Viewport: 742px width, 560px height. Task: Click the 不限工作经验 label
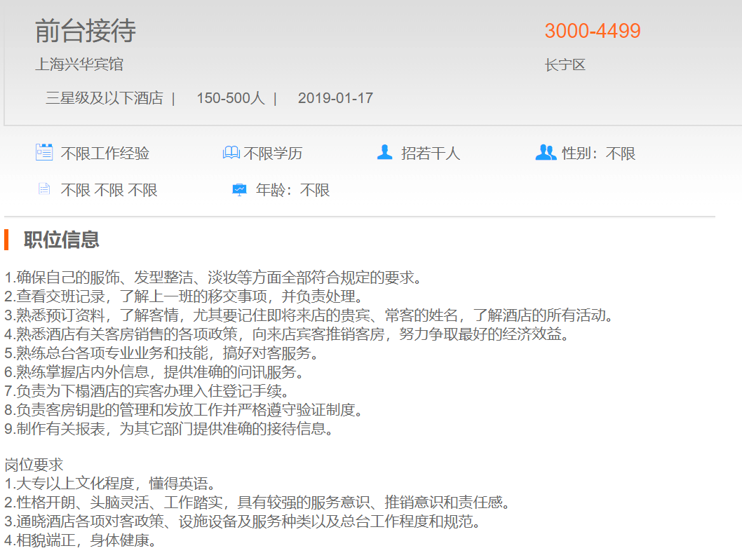[x=105, y=153]
